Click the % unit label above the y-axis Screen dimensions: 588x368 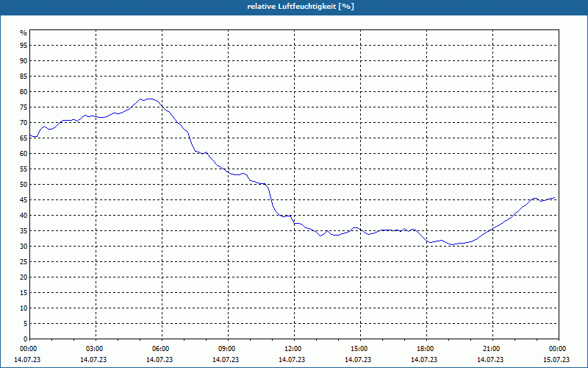coord(24,33)
